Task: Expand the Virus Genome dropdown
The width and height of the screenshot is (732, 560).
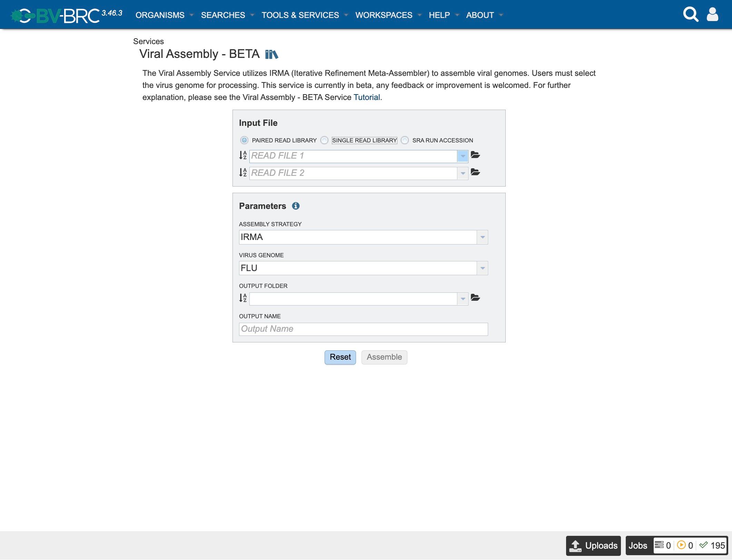Action: pos(482,268)
